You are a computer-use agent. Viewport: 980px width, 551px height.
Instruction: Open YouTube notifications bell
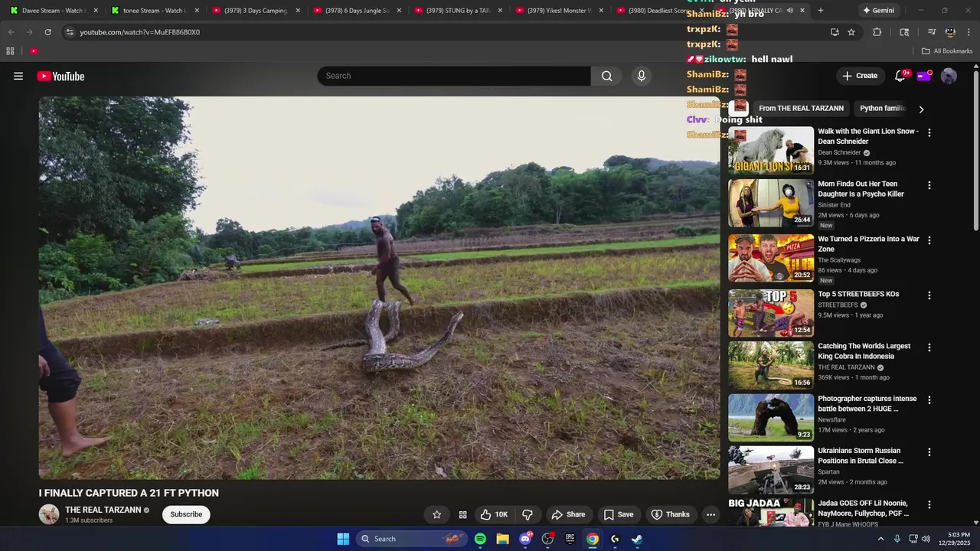(900, 76)
